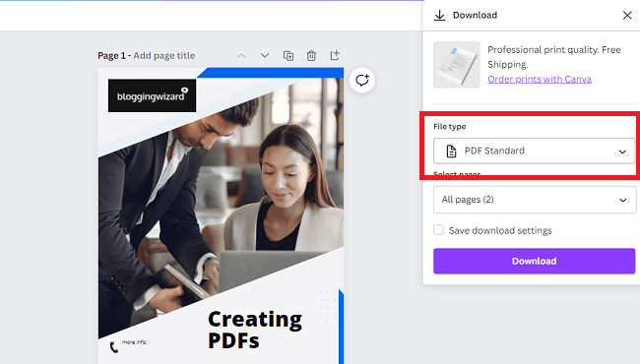Move page 1 up with arrow
The height and width of the screenshot is (364, 640).
tap(241, 55)
